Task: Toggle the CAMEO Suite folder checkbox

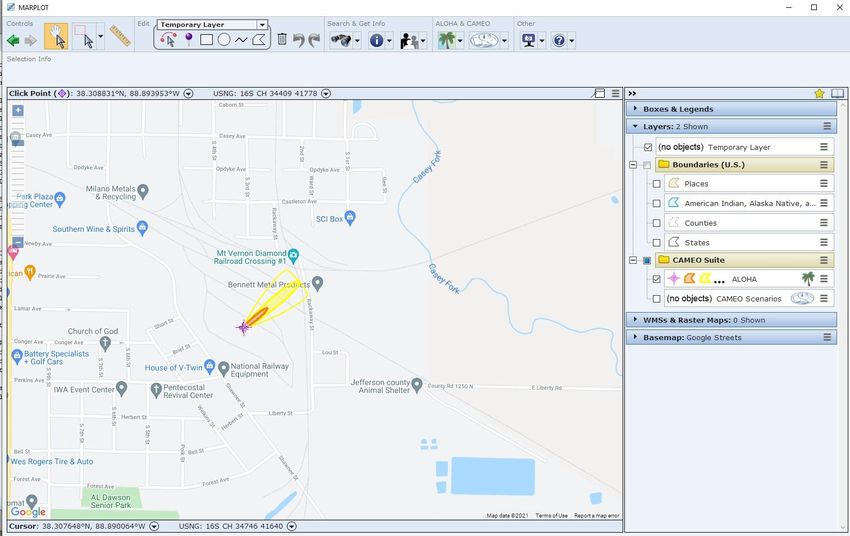Action: 647,260
